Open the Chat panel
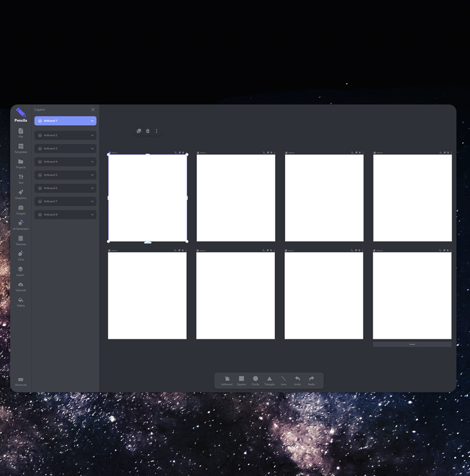The image size is (470, 476). coord(21,256)
